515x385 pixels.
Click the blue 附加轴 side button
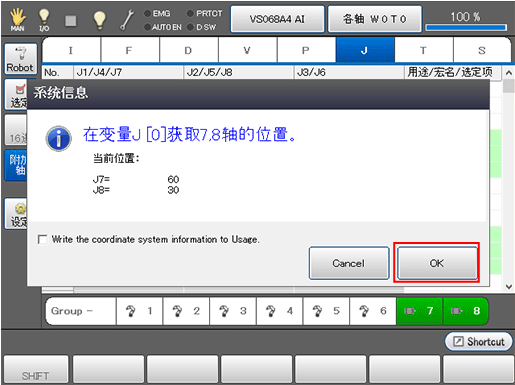16,165
